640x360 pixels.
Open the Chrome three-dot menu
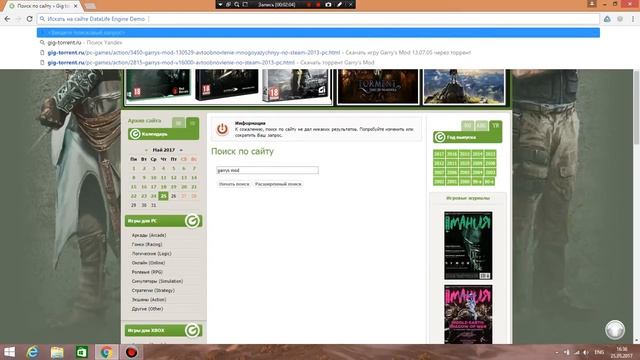pyautogui.click(x=633, y=19)
